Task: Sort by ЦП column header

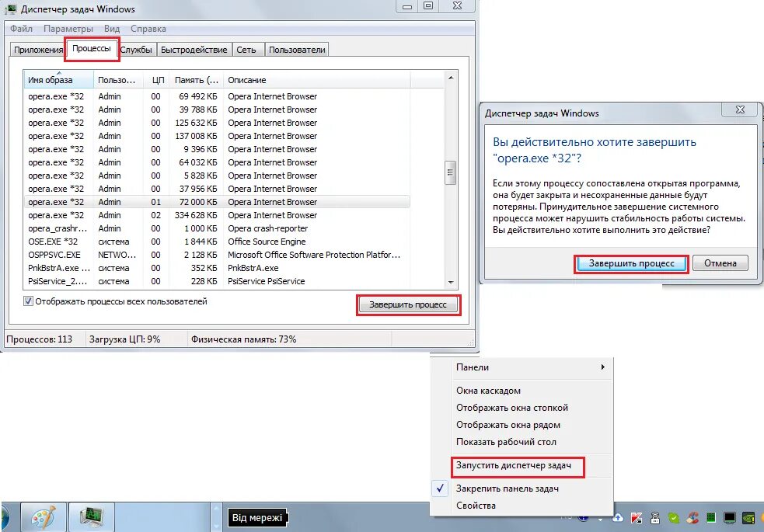Action: point(156,80)
